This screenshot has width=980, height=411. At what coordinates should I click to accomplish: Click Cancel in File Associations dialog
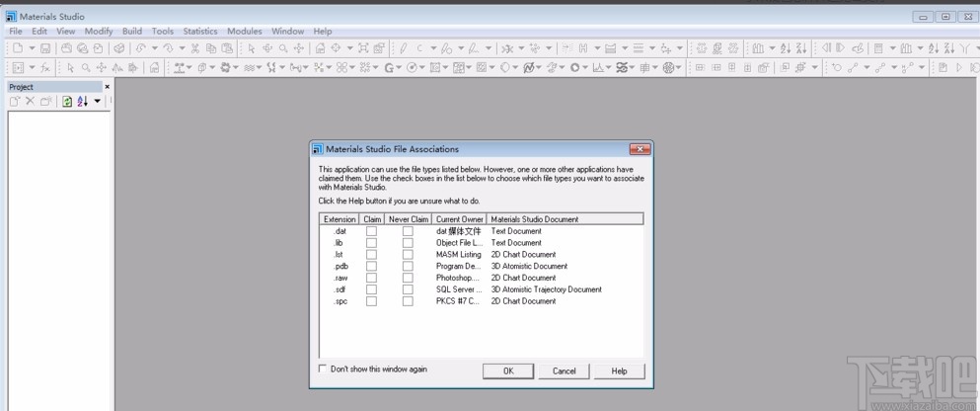(x=564, y=370)
